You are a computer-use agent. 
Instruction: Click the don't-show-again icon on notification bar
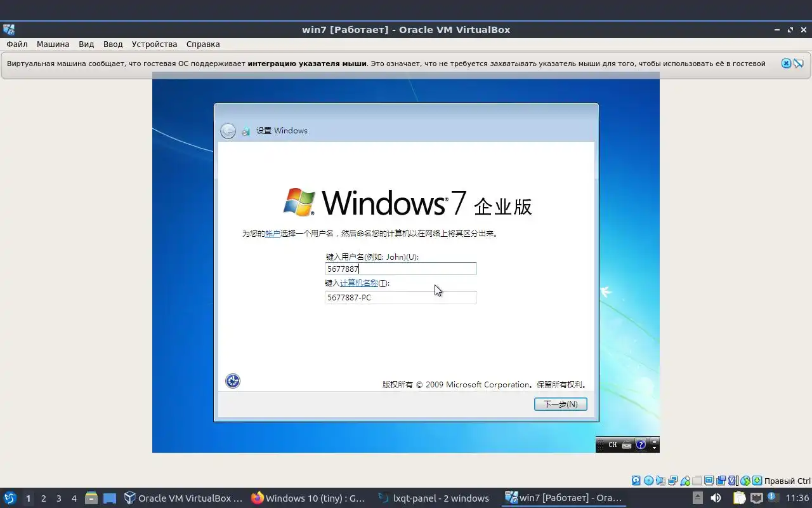pyautogui.click(x=799, y=63)
